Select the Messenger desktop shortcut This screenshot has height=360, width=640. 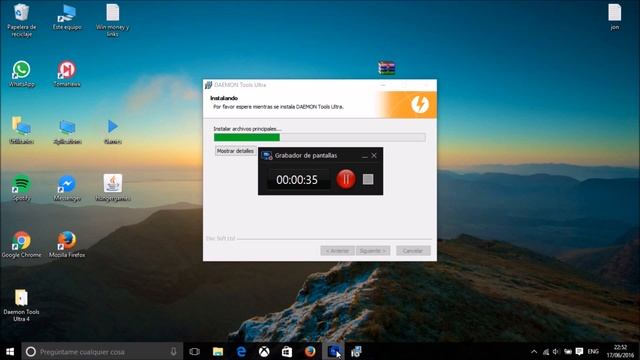(67, 188)
